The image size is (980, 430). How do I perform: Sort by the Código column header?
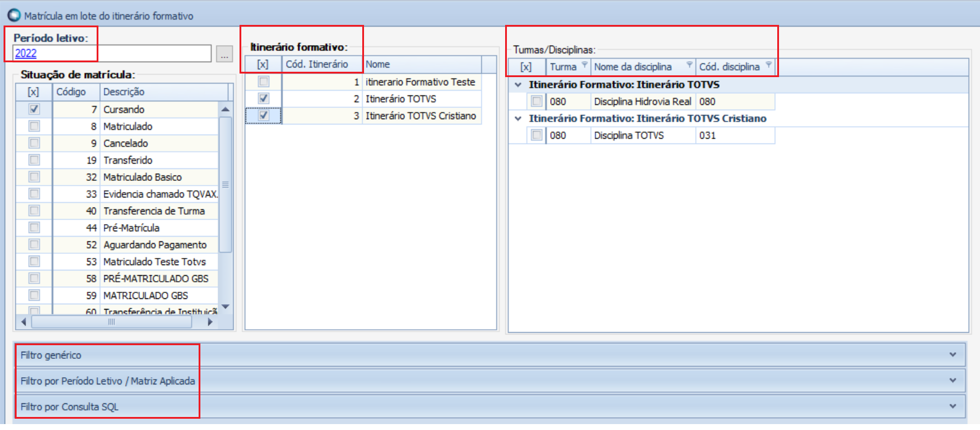(x=75, y=92)
